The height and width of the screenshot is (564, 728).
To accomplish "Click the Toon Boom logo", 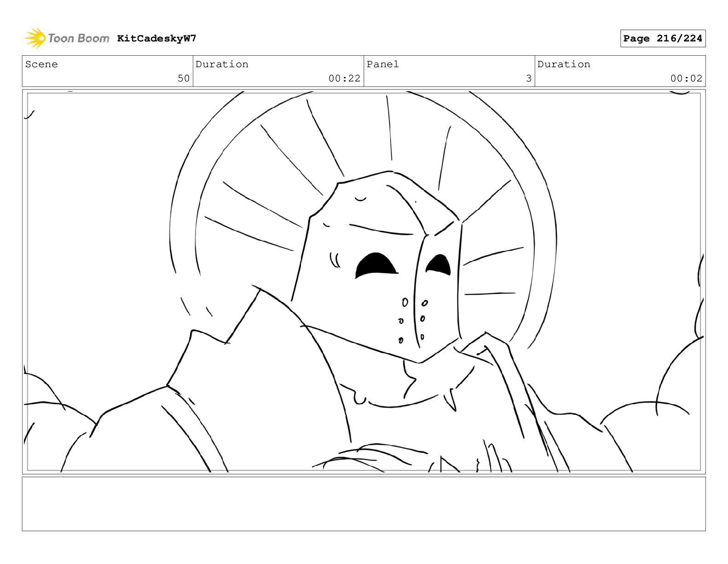I will click(x=67, y=38).
